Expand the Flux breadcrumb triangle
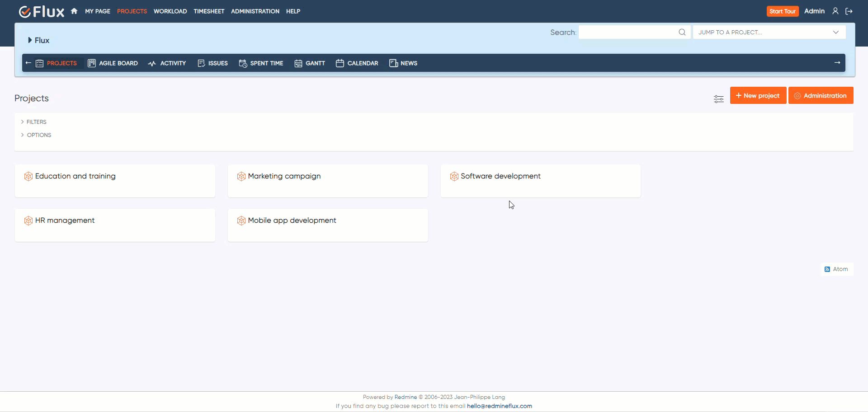Image resolution: width=868 pixels, height=412 pixels. 30,40
